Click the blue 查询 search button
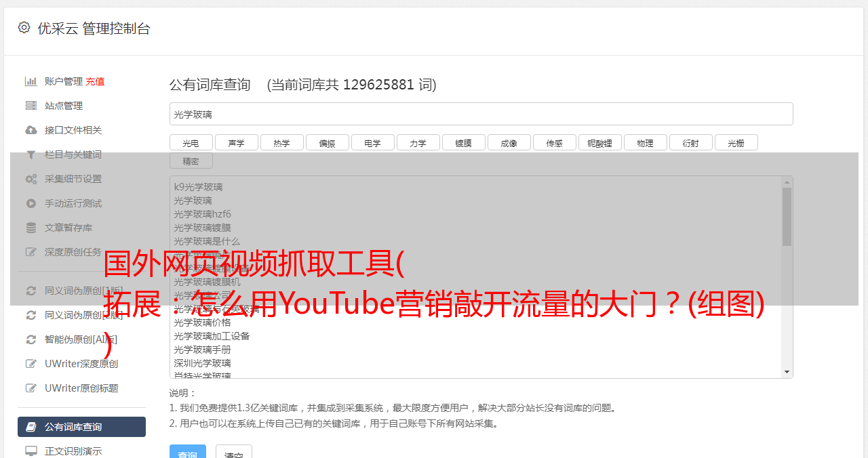Viewport: 868px width, 458px height. pyautogui.click(x=187, y=453)
